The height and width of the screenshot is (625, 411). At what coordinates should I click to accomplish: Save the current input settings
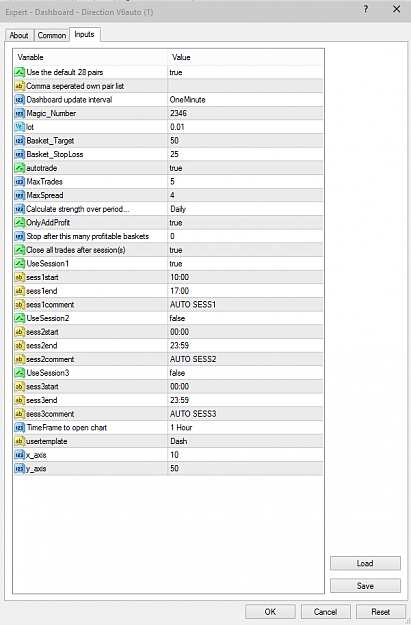(365, 586)
